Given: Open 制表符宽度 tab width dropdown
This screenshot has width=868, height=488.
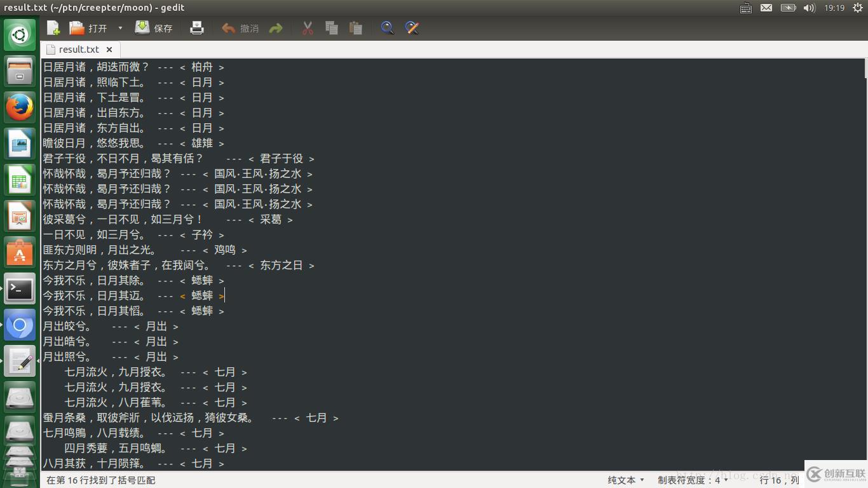Looking at the screenshot, I should (693, 480).
